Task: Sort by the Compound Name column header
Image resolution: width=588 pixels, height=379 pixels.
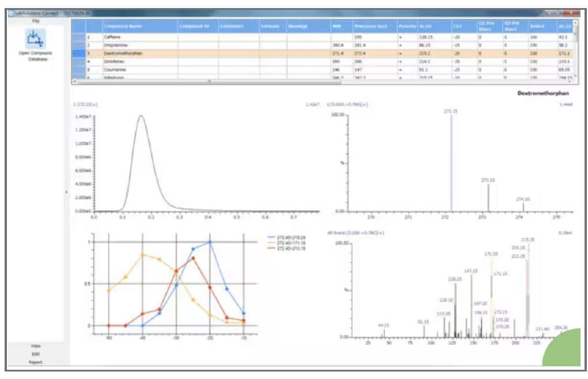Action: click(140, 26)
